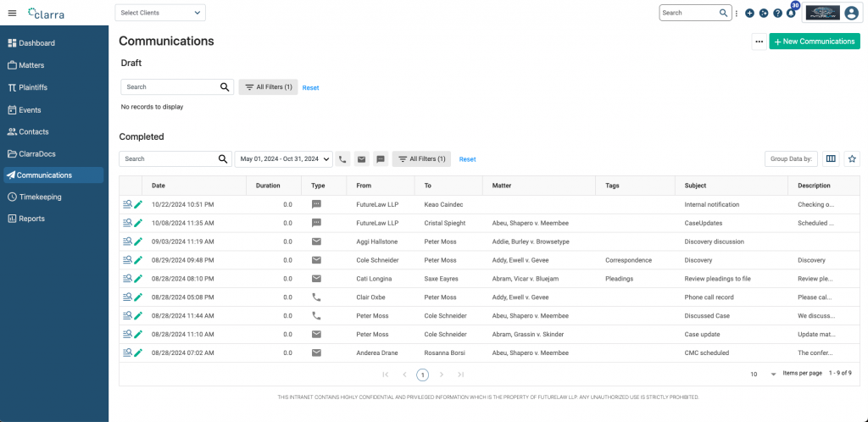Image resolution: width=868 pixels, height=422 pixels.
Task: Open the items per page dropdown
Action: coord(772,374)
